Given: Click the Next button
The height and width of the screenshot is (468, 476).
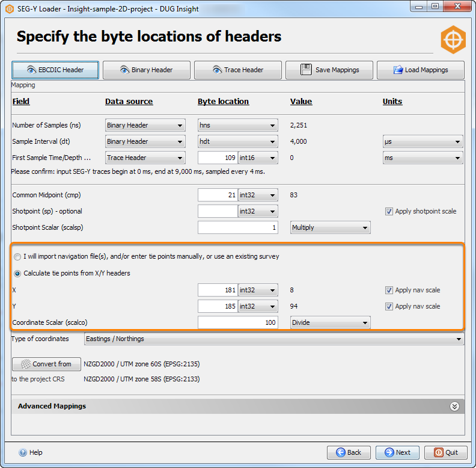Looking at the screenshot, I should pyautogui.click(x=397, y=452).
